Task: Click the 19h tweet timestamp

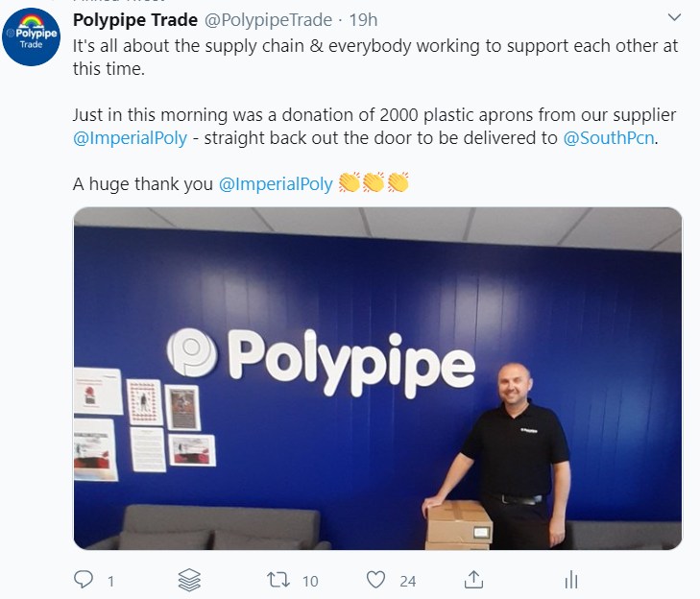Action: tap(363, 19)
